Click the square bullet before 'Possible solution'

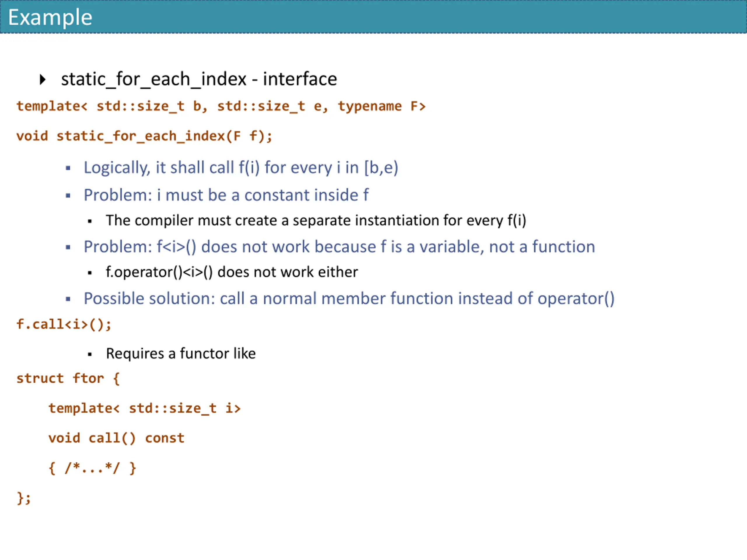tap(68, 299)
